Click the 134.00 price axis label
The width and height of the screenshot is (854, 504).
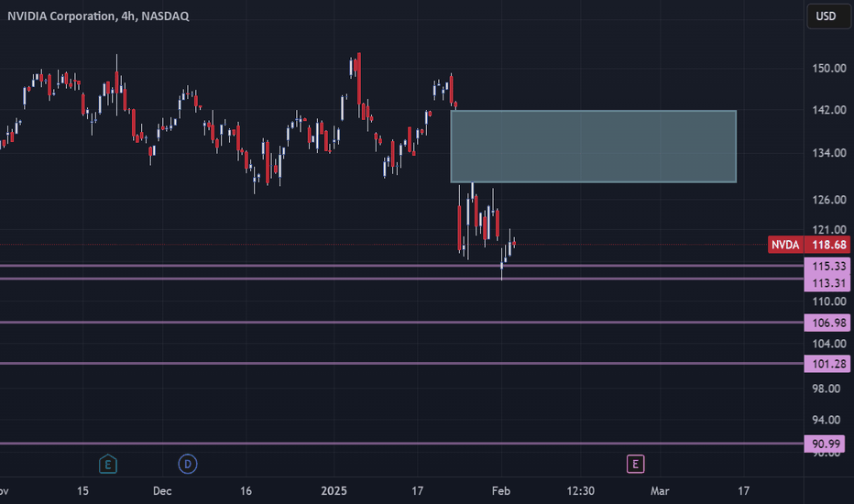[829, 153]
